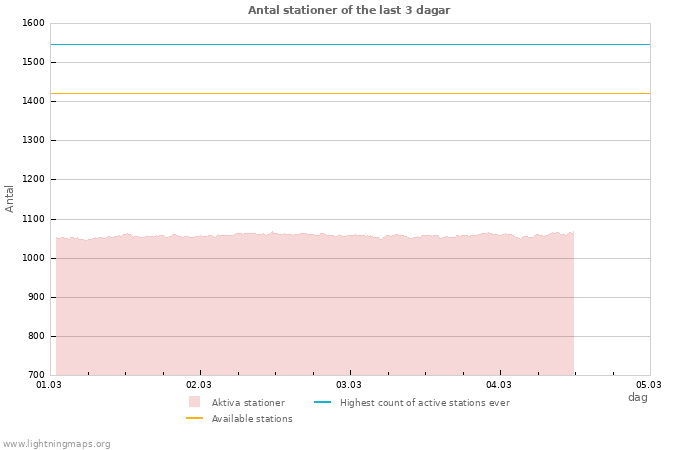Select the Available stations legend label
The height and width of the screenshot is (450, 700).
[x=252, y=419]
